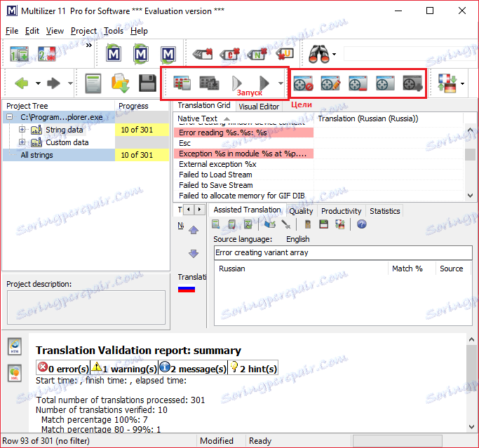
Task: Click the light gray run triangle
Action: pyautogui.click(x=237, y=83)
